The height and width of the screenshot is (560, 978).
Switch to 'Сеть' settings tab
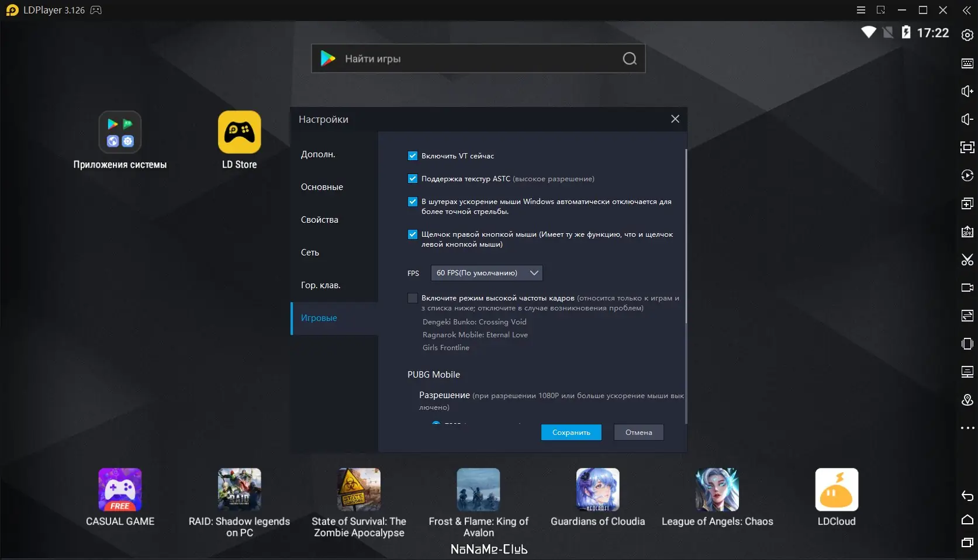(334, 253)
